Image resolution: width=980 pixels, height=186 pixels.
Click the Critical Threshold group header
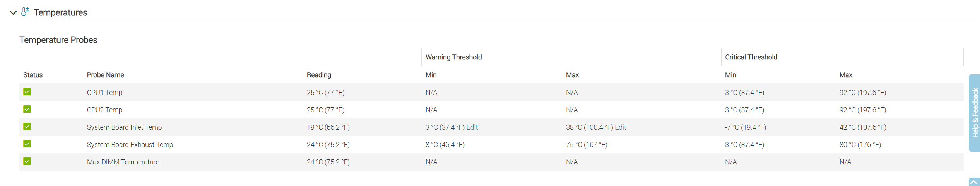tap(751, 57)
